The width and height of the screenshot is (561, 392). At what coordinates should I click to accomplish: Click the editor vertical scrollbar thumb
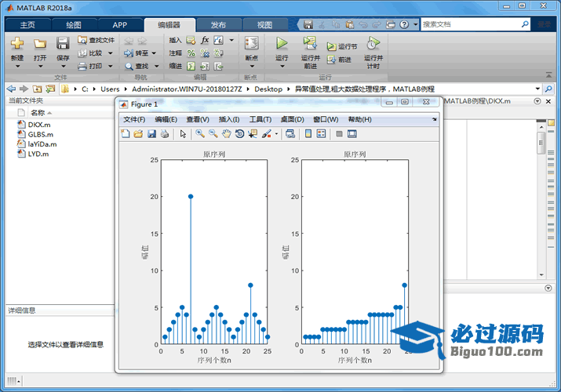click(x=541, y=143)
